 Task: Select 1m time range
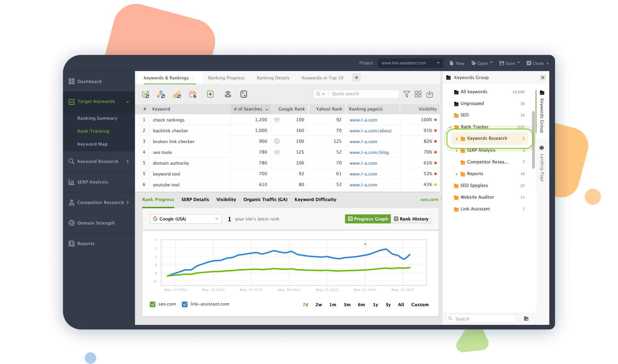[x=333, y=305]
